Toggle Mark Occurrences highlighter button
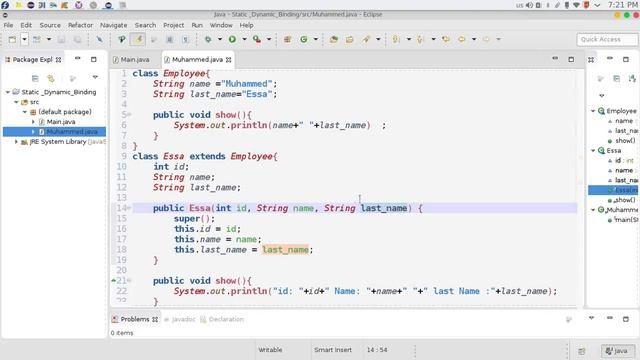 (138, 39)
